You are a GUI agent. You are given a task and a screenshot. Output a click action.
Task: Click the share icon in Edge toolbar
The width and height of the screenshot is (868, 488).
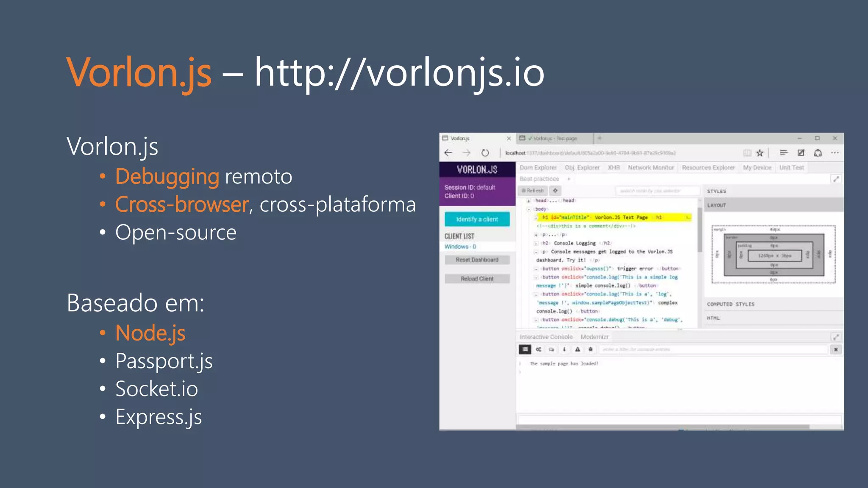tap(818, 153)
